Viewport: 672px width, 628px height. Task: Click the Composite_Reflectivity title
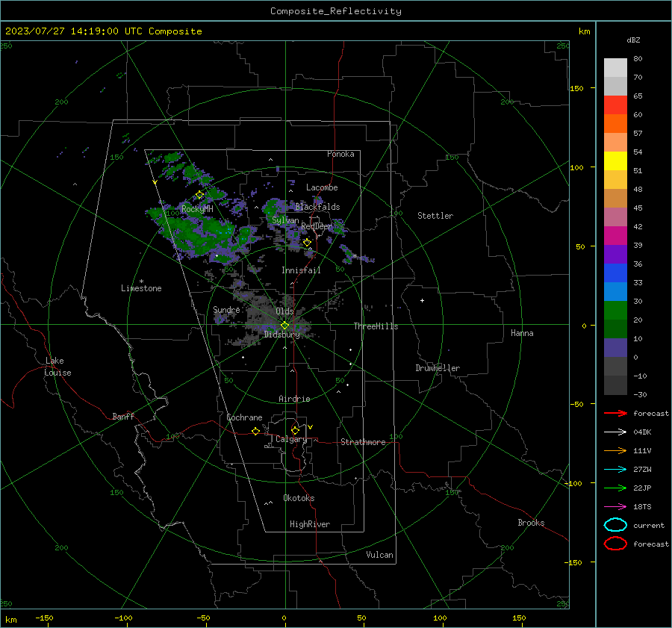tap(335, 11)
